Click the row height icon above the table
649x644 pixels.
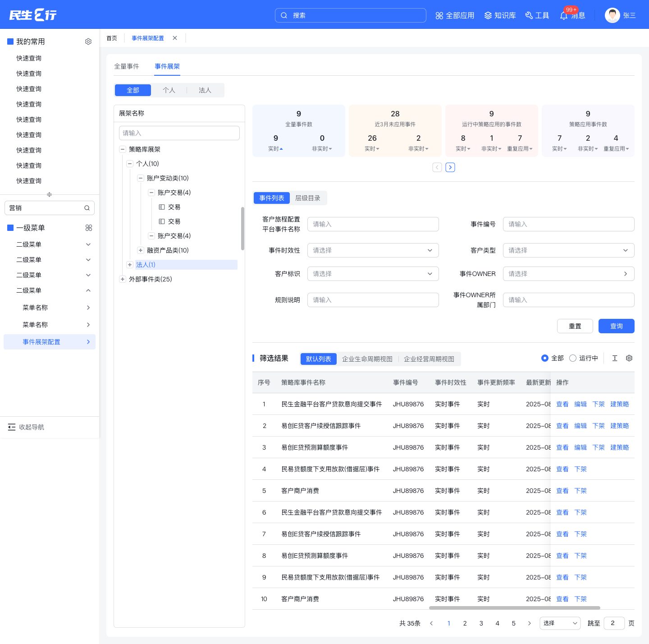(x=615, y=358)
